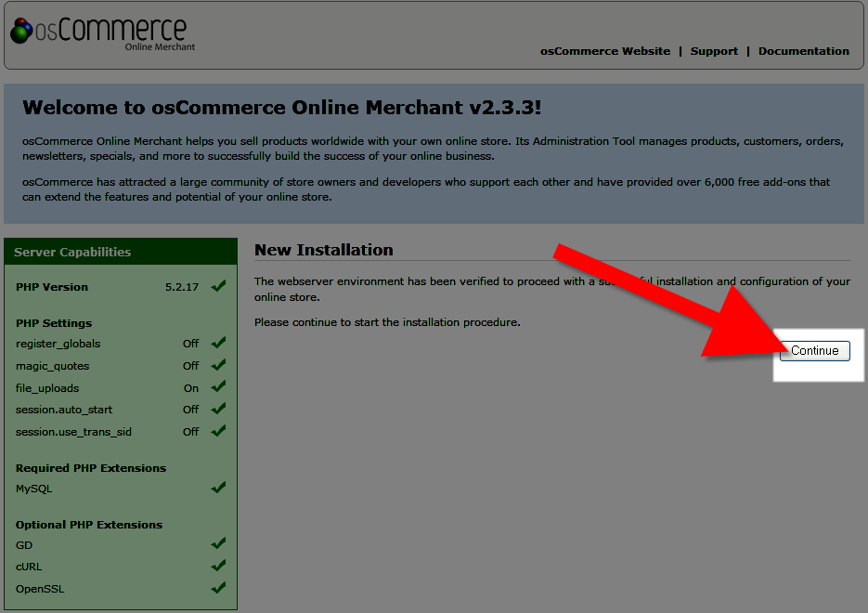The width and height of the screenshot is (868, 613).
Task: Click the session.use_trans_sid green checkmark
Action: click(x=218, y=431)
